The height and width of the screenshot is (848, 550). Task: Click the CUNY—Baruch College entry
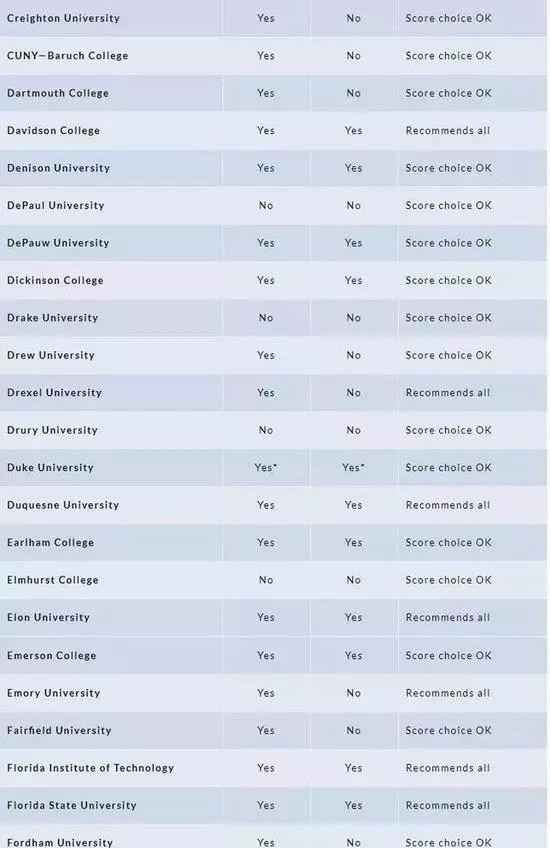(x=68, y=55)
